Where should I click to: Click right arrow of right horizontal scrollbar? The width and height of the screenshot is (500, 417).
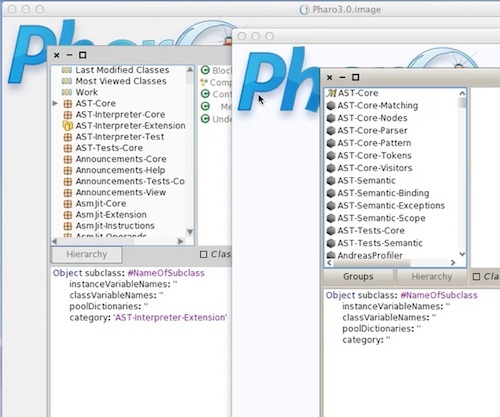(x=453, y=263)
